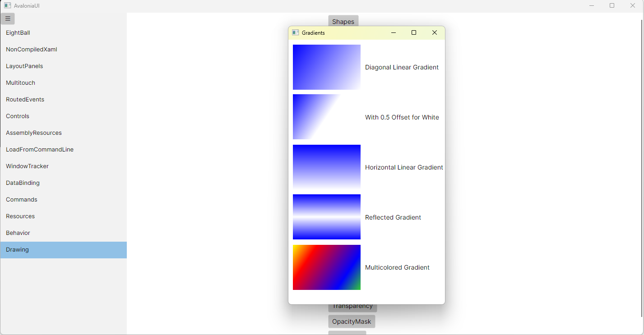Select the highlighted Drawing item
Image resolution: width=644 pixels, height=335 pixels.
point(64,250)
